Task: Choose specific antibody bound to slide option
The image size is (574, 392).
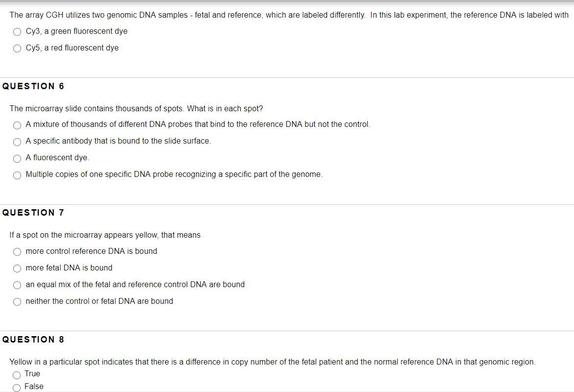Action: tap(17, 142)
